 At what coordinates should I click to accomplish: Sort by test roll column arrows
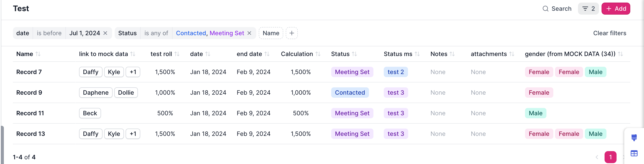(x=177, y=54)
